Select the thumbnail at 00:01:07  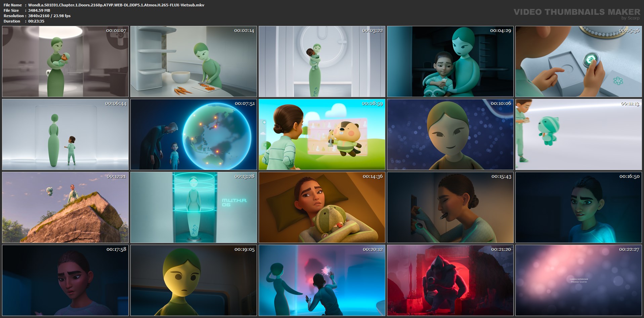click(65, 62)
